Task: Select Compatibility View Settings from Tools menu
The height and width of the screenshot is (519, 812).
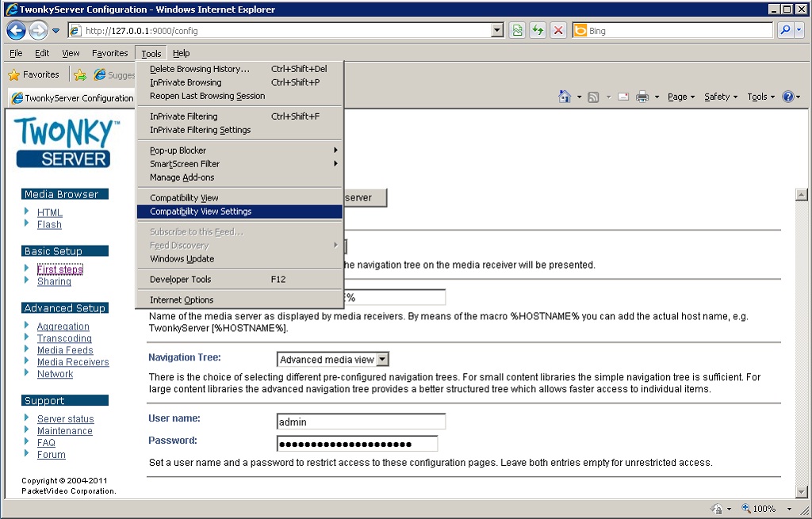Action: [x=209, y=211]
